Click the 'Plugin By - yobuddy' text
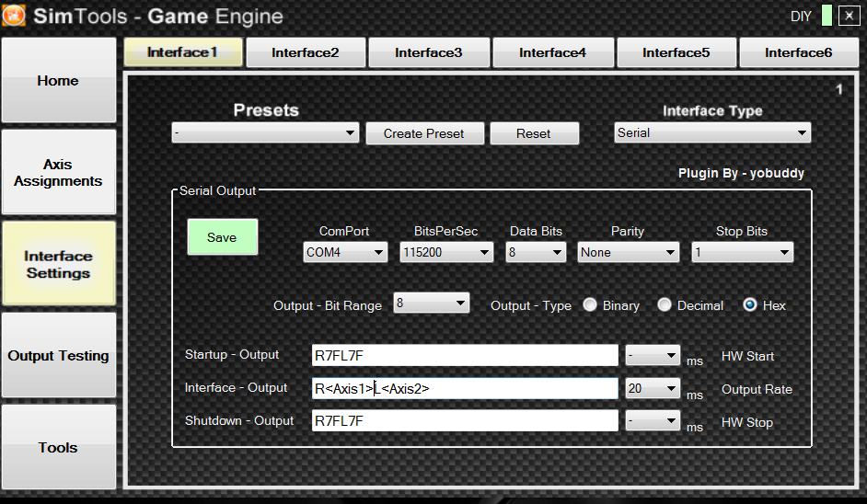This screenshot has width=867, height=504. [x=741, y=173]
